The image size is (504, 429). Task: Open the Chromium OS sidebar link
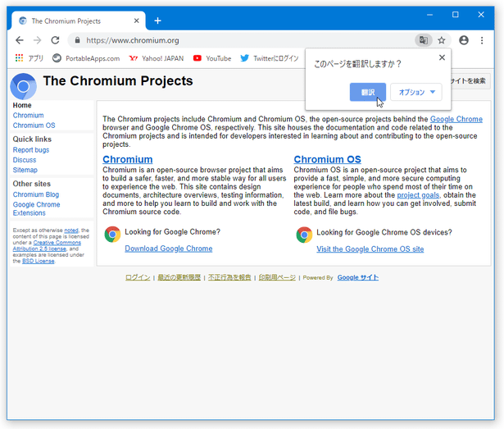34,126
